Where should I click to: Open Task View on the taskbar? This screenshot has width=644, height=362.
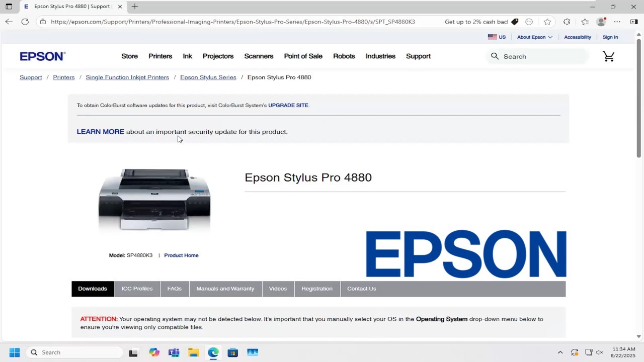[133, 352]
